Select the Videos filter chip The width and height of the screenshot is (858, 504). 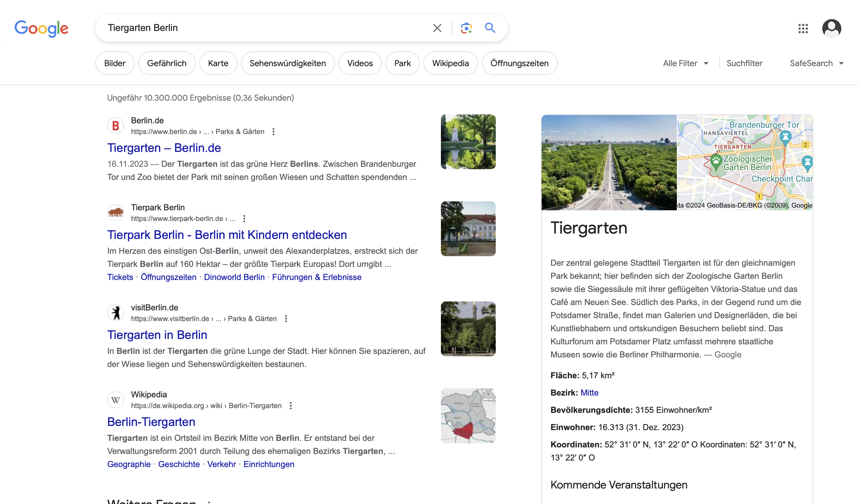360,63
